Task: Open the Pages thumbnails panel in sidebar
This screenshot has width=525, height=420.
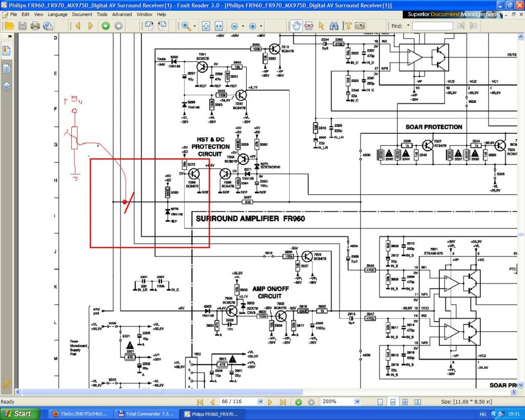Action: (x=6, y=69)
